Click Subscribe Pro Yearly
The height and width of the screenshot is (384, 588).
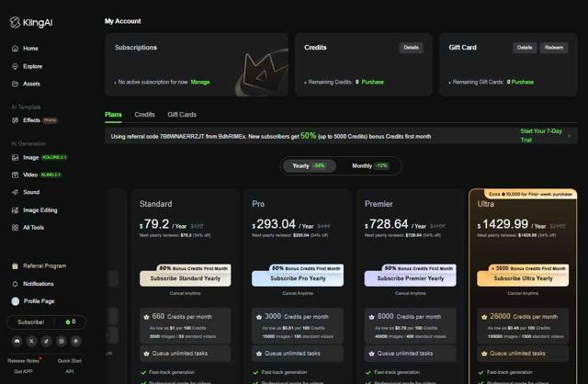pyautogui.click(x=298, y=278)
